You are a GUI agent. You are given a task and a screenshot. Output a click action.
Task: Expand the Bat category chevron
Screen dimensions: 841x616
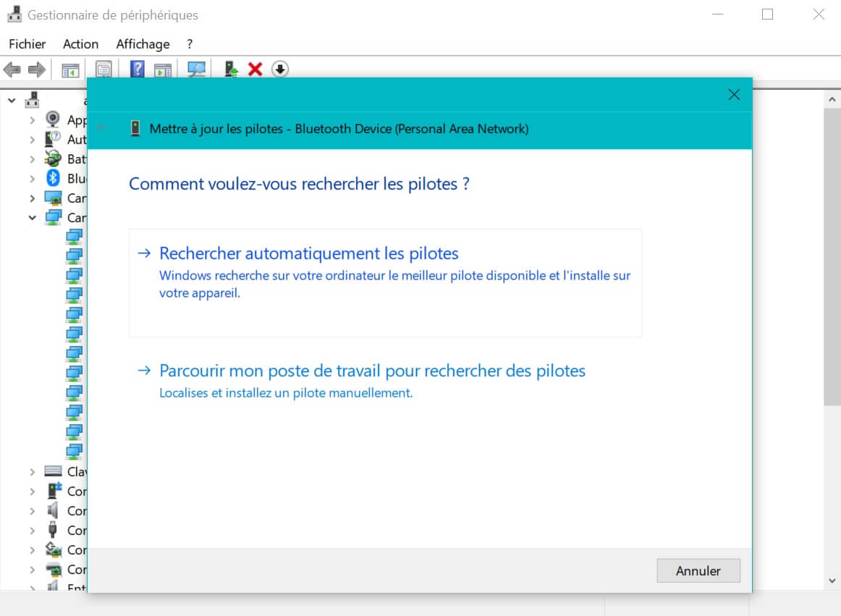pos(32,159)
